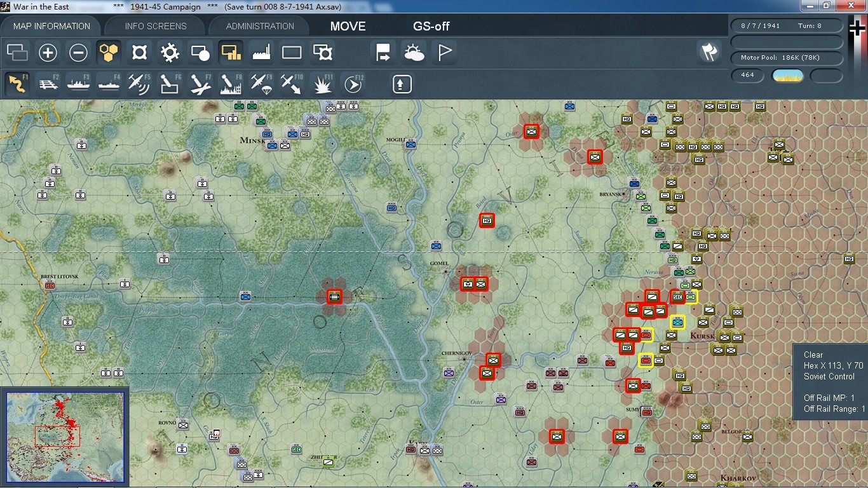Select the F3 naval transport mode
Viewport: 868px width, 488px height.
78,84
